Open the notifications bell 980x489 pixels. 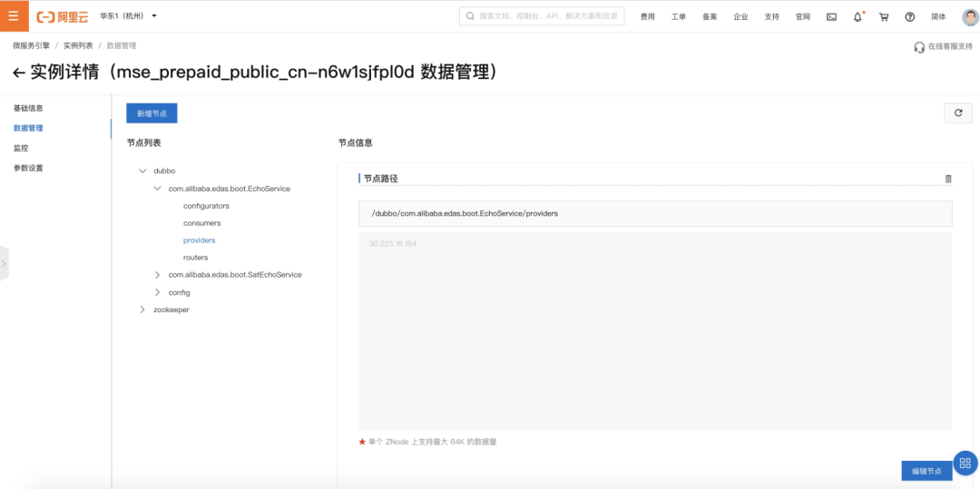point(858,17)
